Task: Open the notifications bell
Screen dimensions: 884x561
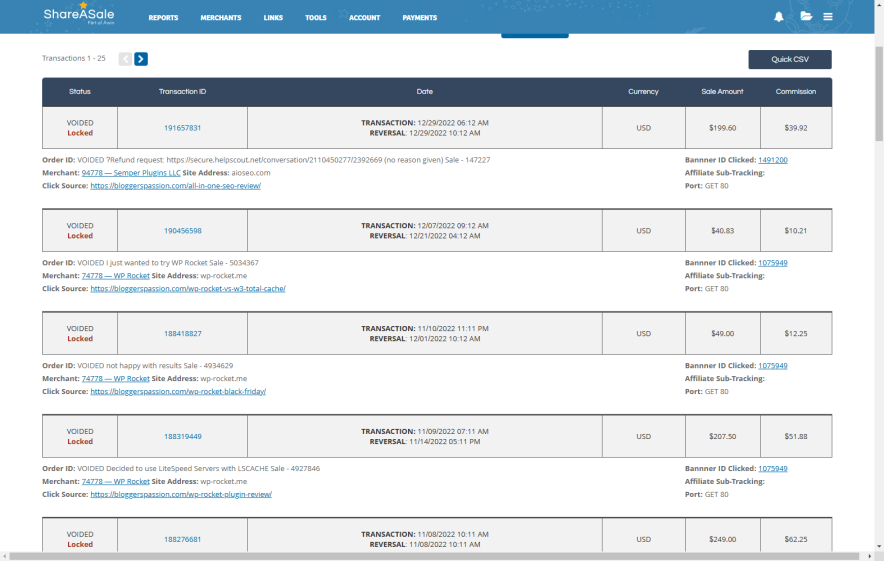Action: (779, 17)
